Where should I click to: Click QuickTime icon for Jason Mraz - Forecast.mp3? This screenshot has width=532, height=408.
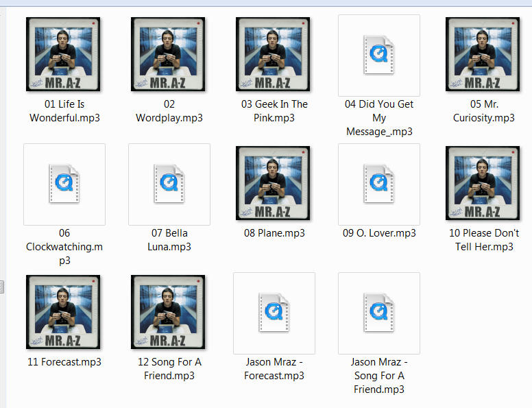tap(274, 313)
